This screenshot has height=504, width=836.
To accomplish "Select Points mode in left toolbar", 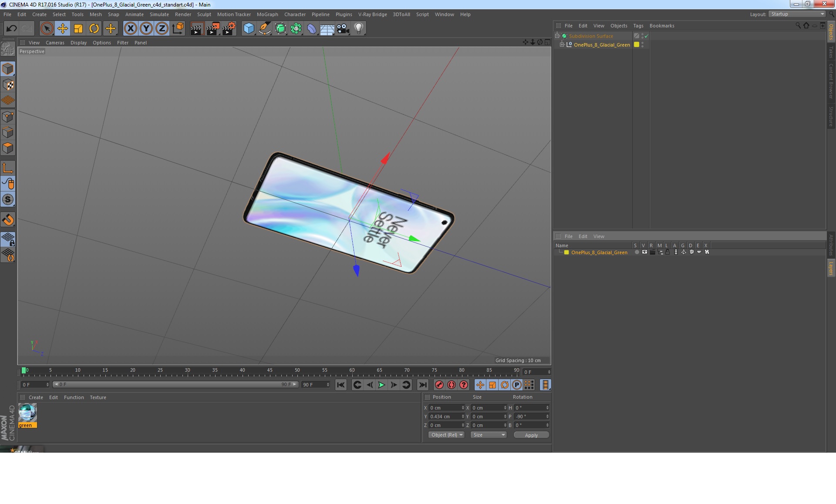I will point(8,117).
